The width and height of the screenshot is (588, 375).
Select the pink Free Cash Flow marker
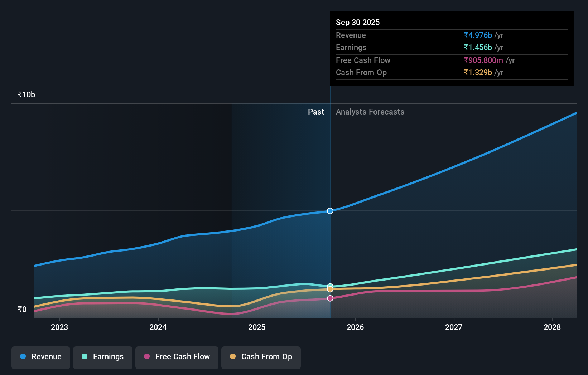pos(330,298)
